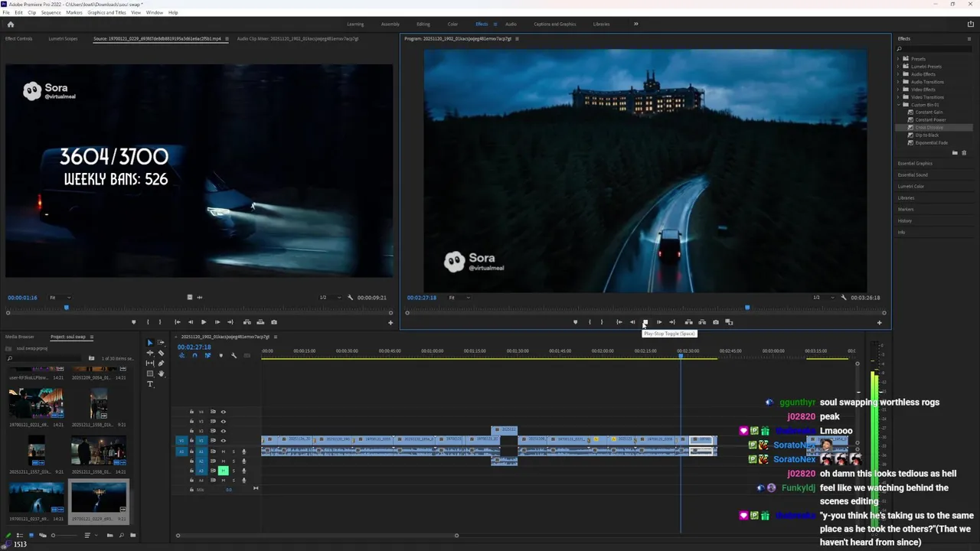This screenshot has width=980, height=551.
Task: Collapse Custom Bin 01 folder
Action: [x=898, y=105]
